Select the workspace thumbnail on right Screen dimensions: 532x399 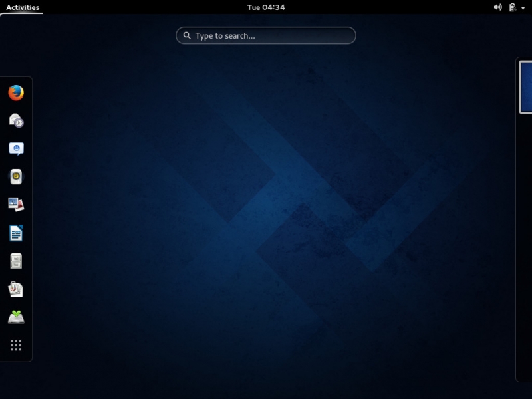pyautogui.click(x=525, y=87)
